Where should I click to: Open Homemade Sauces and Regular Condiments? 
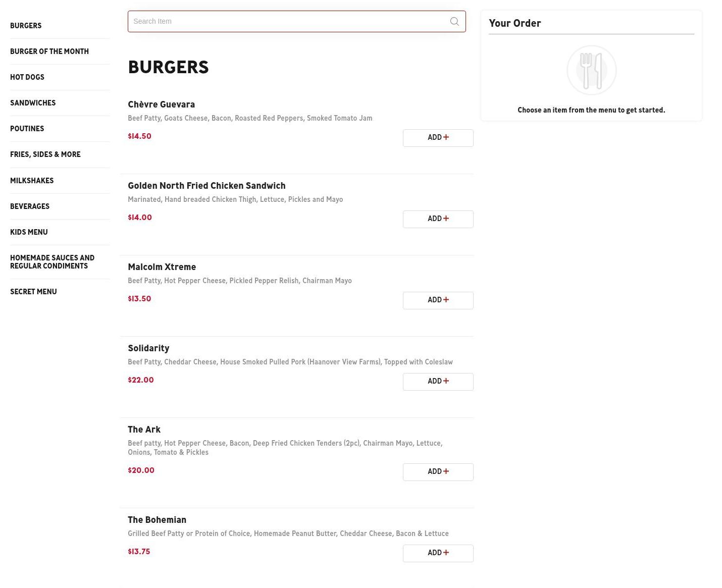click(52, 262)
